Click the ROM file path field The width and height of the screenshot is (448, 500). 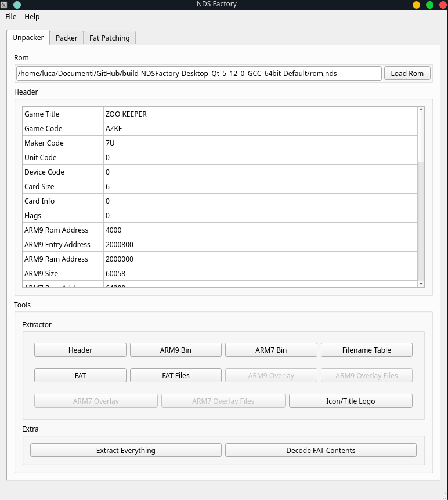tap(198, 74)
